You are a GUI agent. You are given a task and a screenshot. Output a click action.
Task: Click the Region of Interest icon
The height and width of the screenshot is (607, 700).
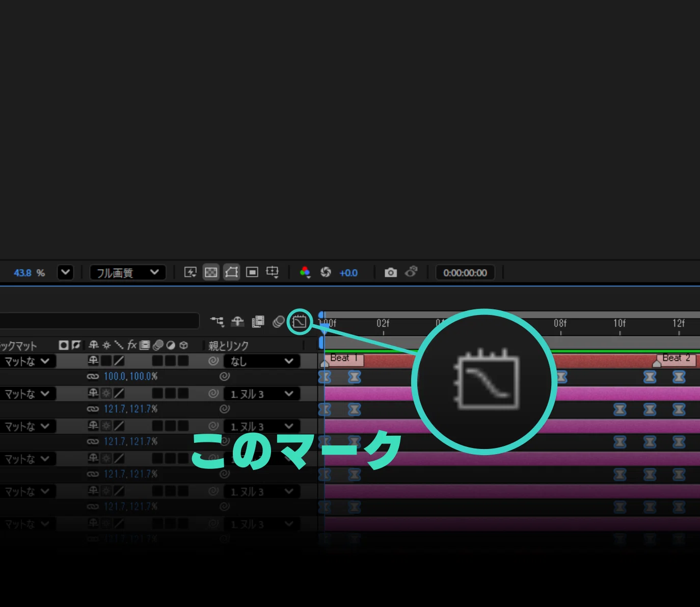click(x=252, y=272)
